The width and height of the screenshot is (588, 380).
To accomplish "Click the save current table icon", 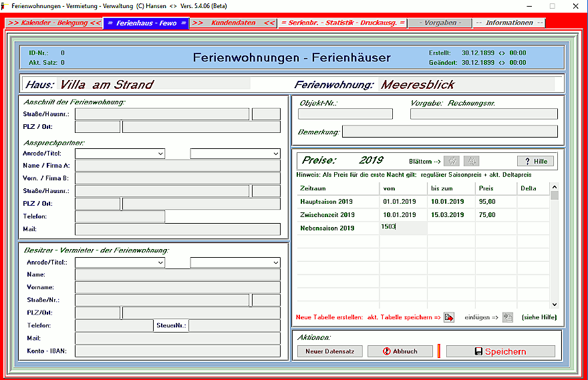I will click(x=449, y=317).
